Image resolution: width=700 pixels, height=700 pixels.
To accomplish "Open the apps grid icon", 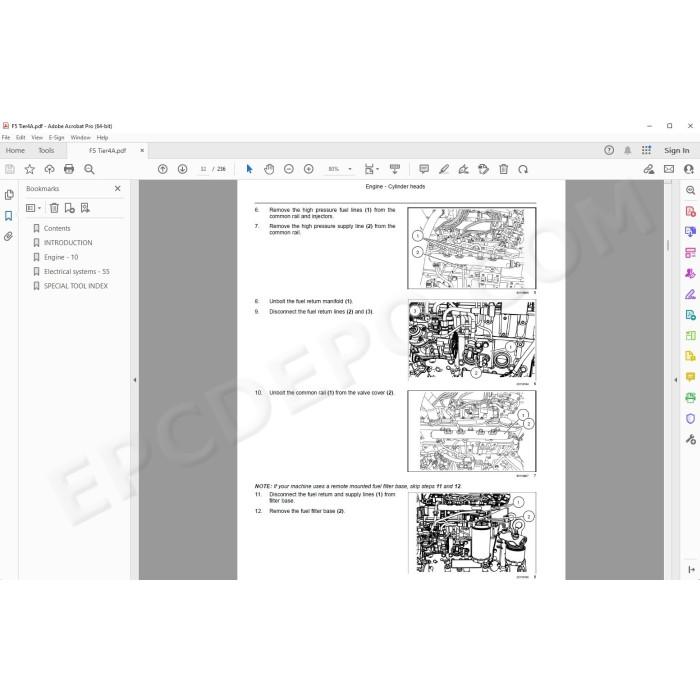I will (646, 150).
